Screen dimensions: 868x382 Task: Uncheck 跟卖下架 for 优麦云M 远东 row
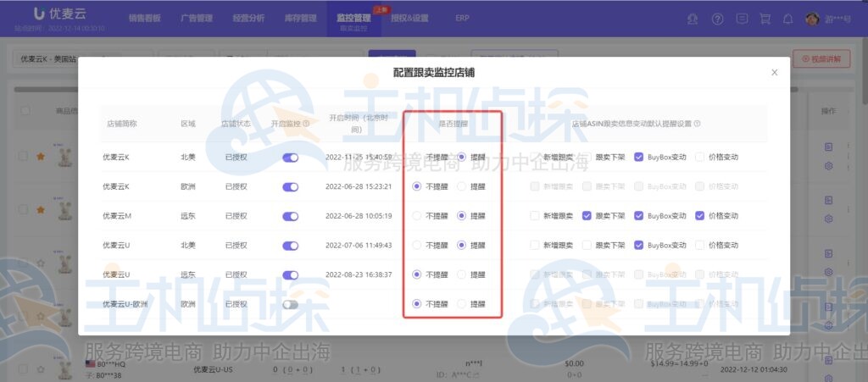[x=587, y=216]
